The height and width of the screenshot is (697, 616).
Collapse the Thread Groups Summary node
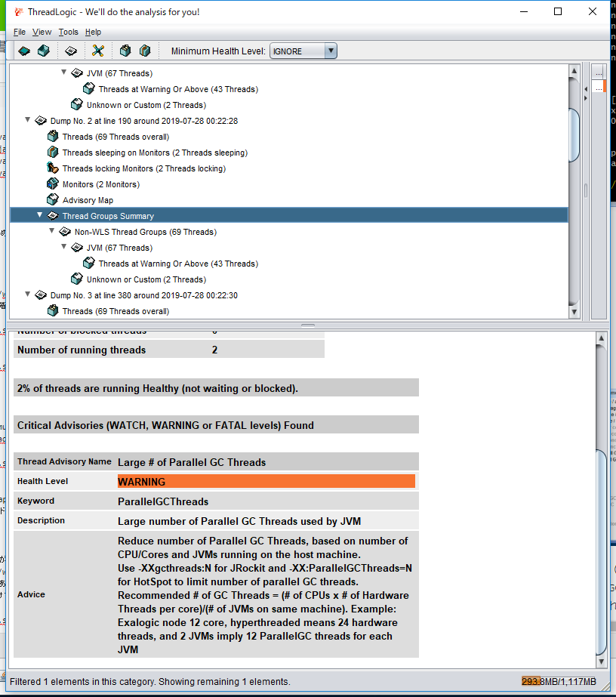(39, 214)
